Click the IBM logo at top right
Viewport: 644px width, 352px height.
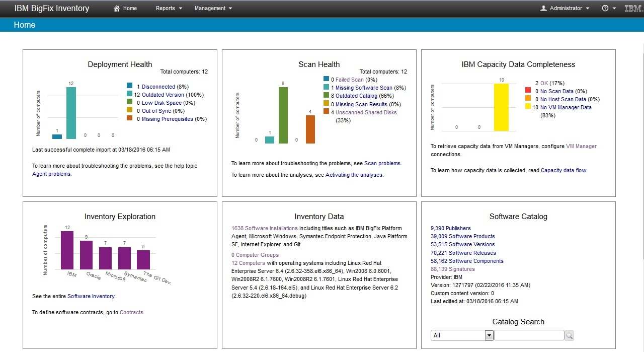pos(633,8)
